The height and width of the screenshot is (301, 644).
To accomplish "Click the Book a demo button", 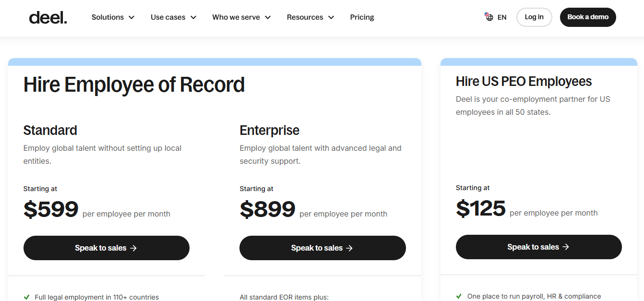I will 588,17.
